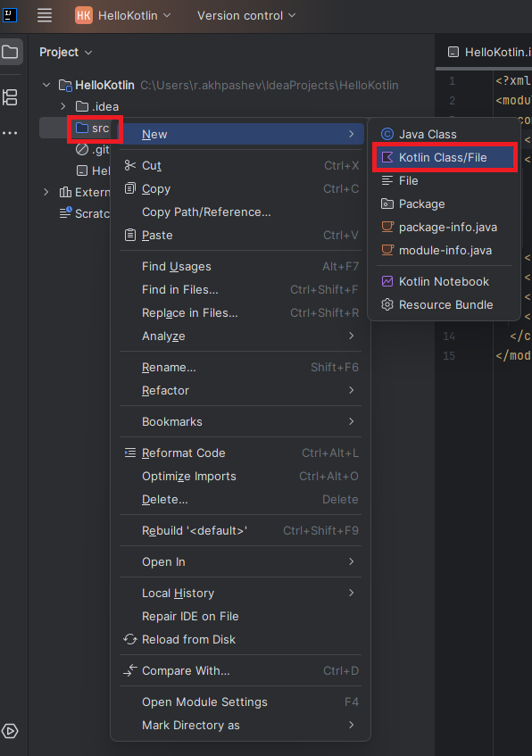Viewport: 532px width, 756px height.
Task: Expand the External Libraries node arrow
Action: click(46, 192)
